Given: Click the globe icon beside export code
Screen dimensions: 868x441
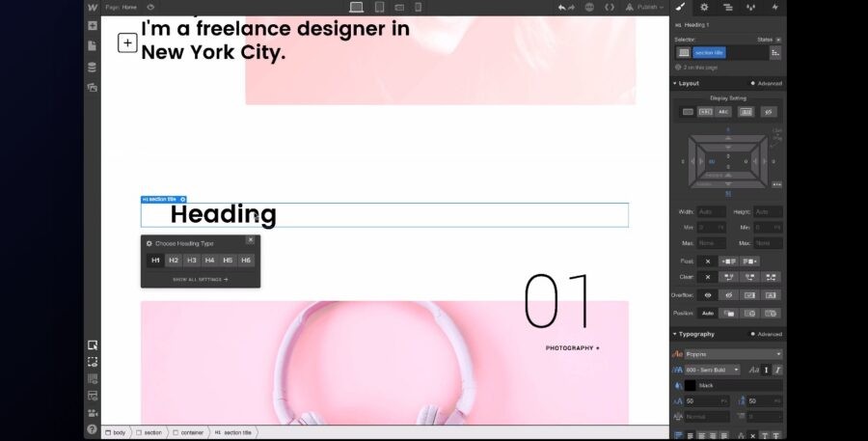Looking at the screenshot, I should tap(589, 7).
